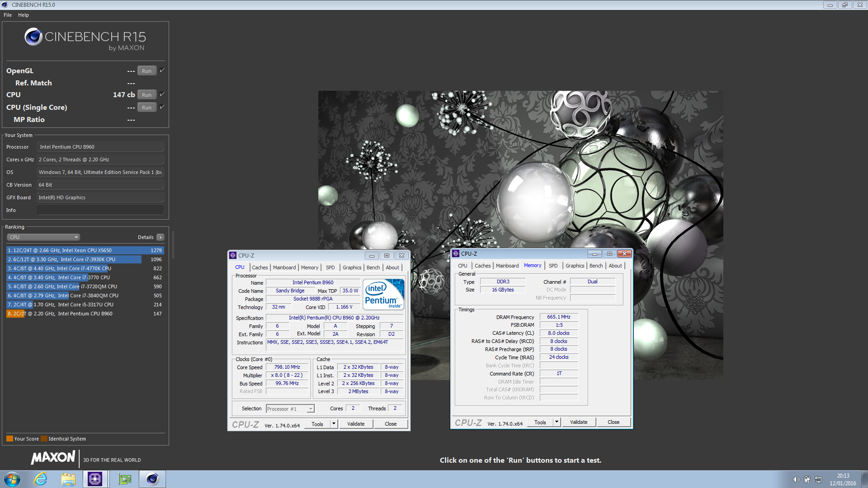Select ranking row Core i7-4770K CPU
868x488 pixels.
click(85, 268)
